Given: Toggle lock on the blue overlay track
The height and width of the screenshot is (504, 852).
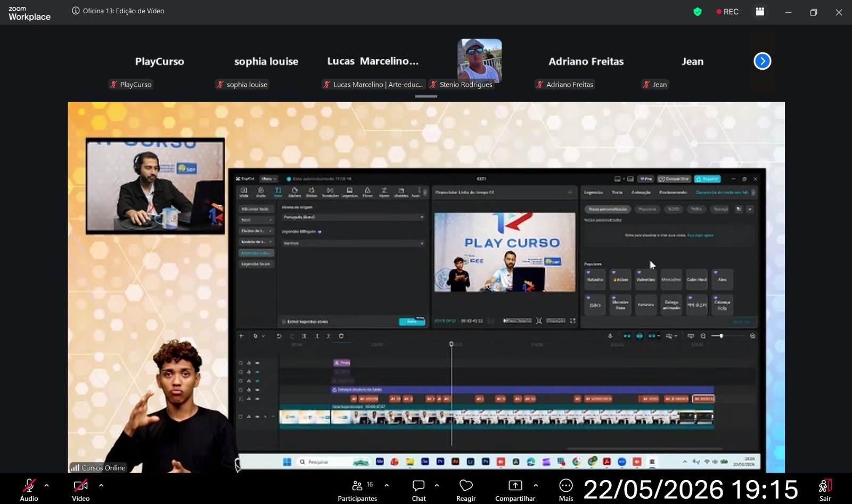Looking at the screenshot, I should tap(249, 390).
